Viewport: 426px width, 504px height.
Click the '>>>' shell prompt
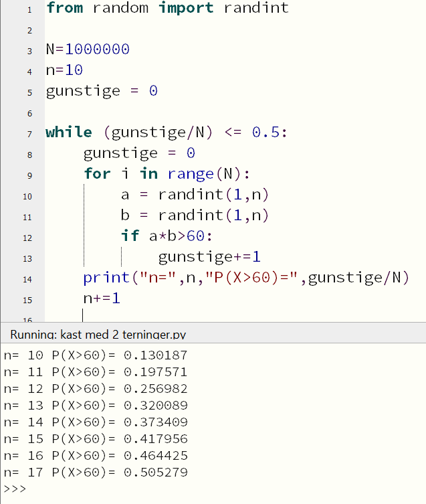click(15, 489)
